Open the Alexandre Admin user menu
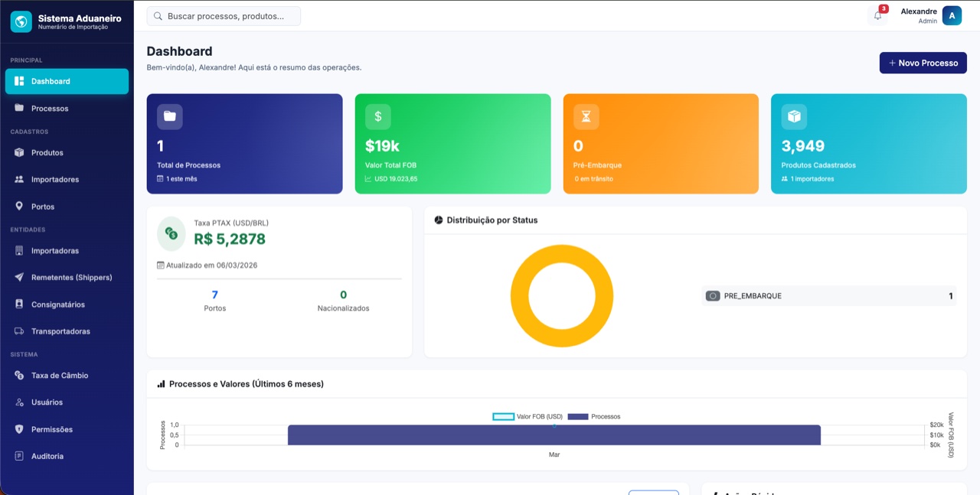Viewport: 980px width, 495px height. point(930,15)
